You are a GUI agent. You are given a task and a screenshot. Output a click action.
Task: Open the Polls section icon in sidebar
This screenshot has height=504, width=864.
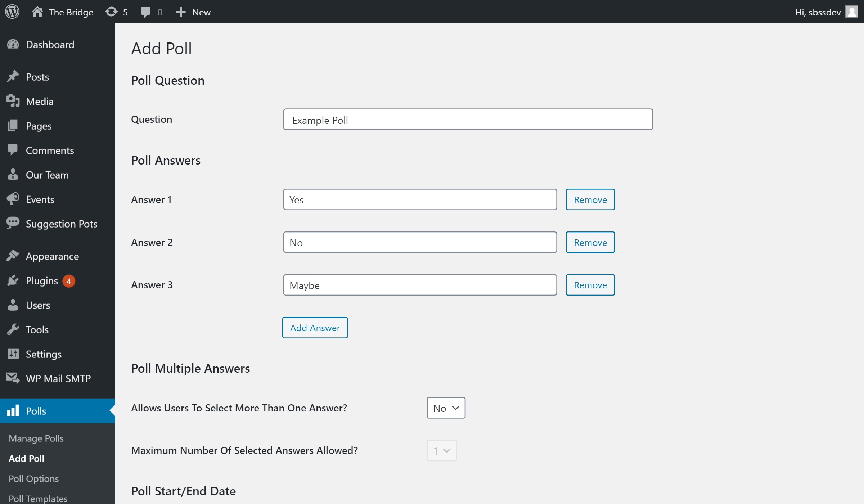click(x=14, y=411)
